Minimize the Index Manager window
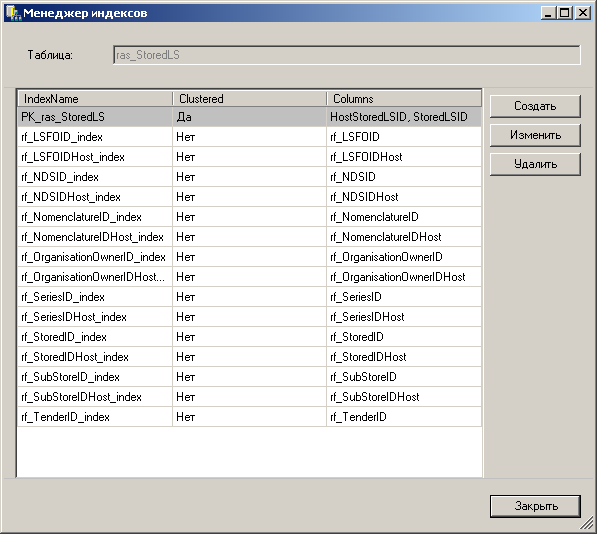The width and height of the screenshot is (597, 534). point(548,13)
